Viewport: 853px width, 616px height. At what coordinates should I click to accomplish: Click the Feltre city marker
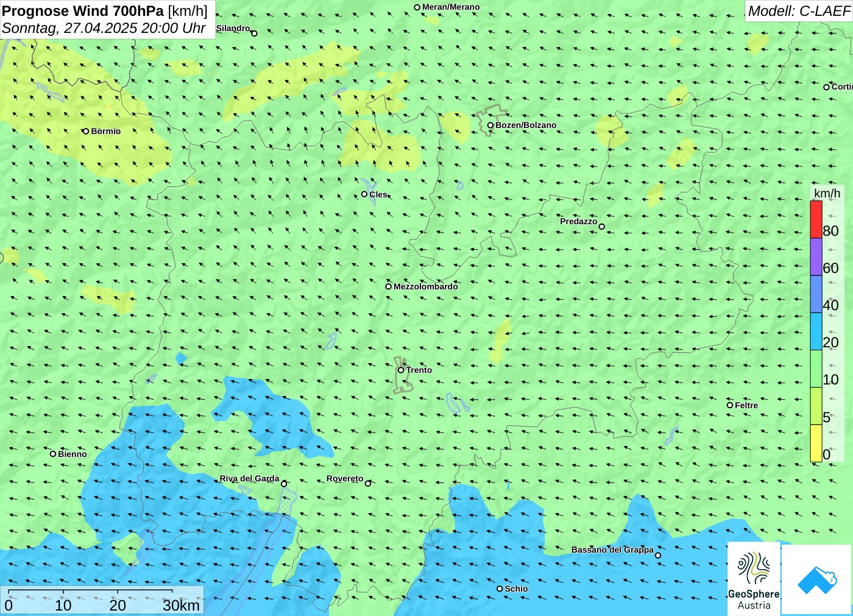pos(730,405)
